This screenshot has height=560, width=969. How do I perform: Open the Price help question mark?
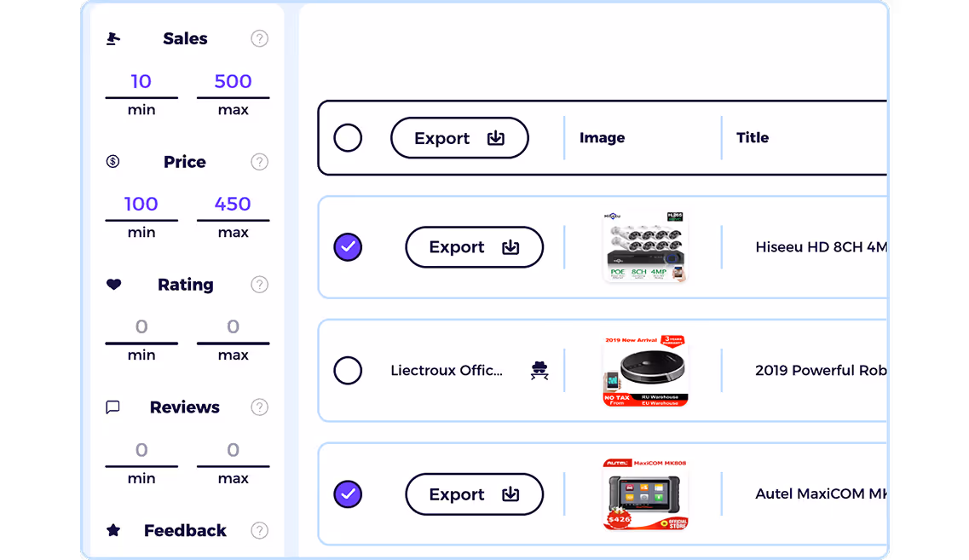coord(260,162)
